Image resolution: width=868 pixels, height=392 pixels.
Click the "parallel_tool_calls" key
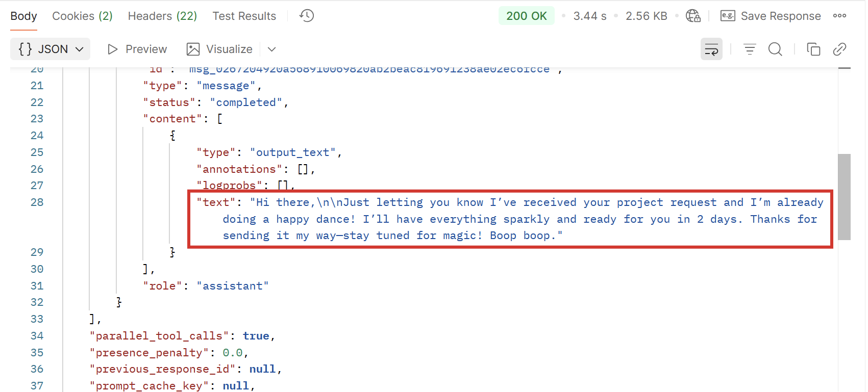click(x=159, y=336)
